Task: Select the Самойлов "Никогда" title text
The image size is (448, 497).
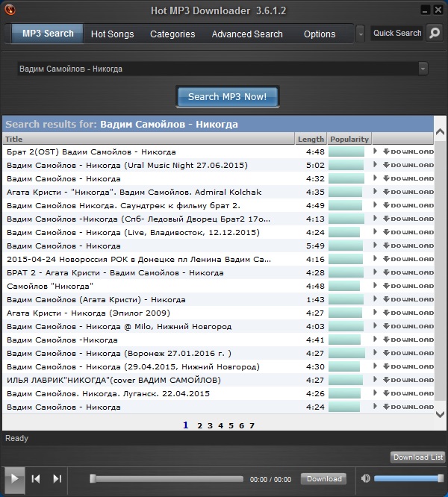Action: [50, 287]
